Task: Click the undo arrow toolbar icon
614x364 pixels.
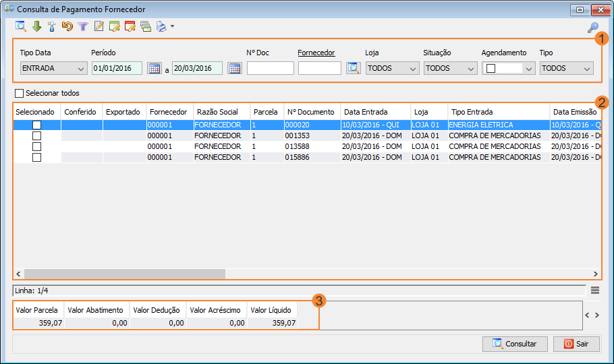Action: click(x=67, y=26)
